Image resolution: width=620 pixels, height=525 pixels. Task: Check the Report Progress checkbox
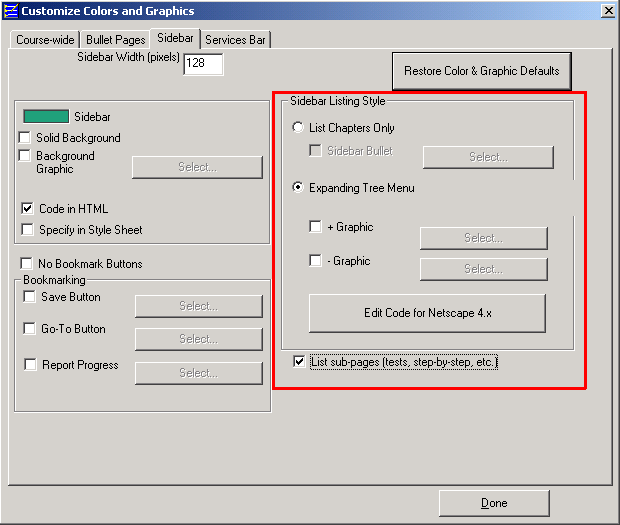pos(30,364)
